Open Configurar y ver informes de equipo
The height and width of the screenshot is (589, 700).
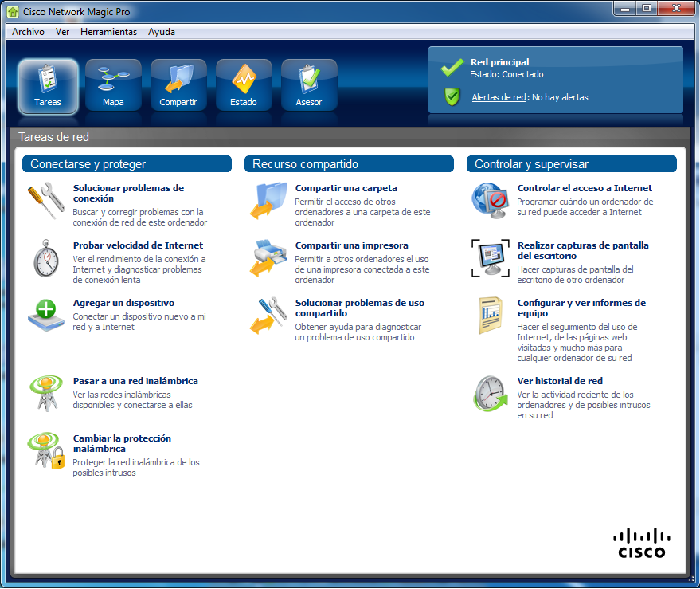tap(581, 308)
